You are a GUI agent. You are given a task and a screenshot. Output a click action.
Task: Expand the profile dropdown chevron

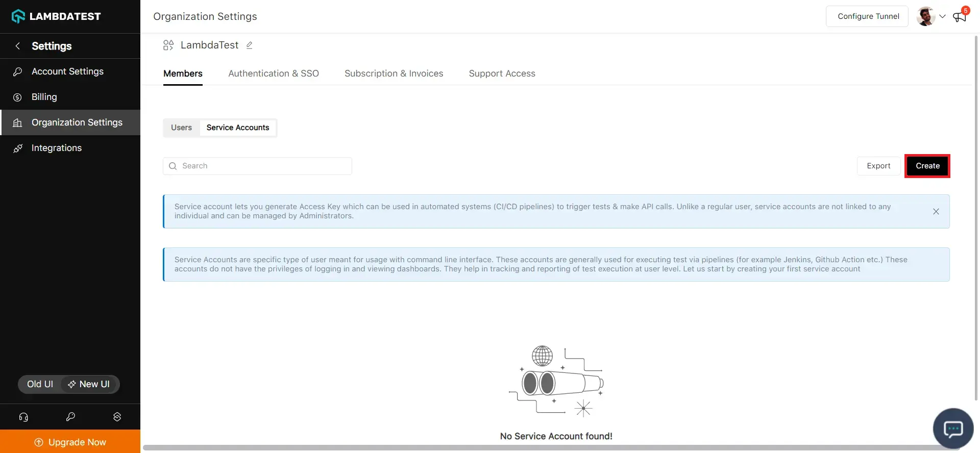(x=942, y=16)
